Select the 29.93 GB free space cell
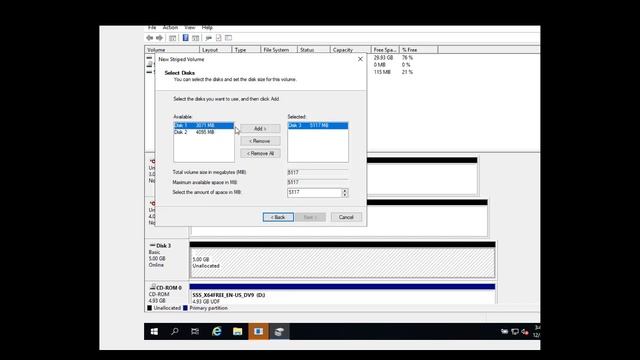 coord(383,58)
